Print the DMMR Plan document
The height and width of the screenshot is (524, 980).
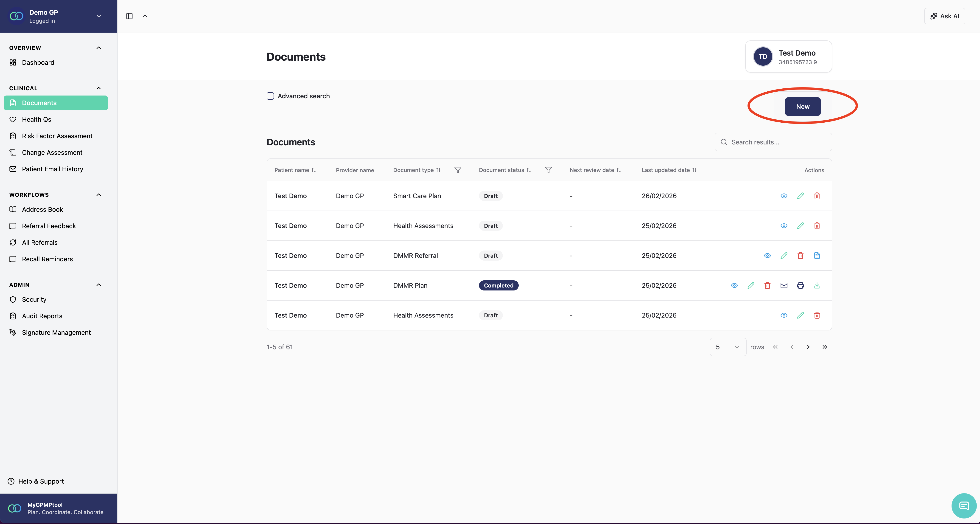click(801, 285)
